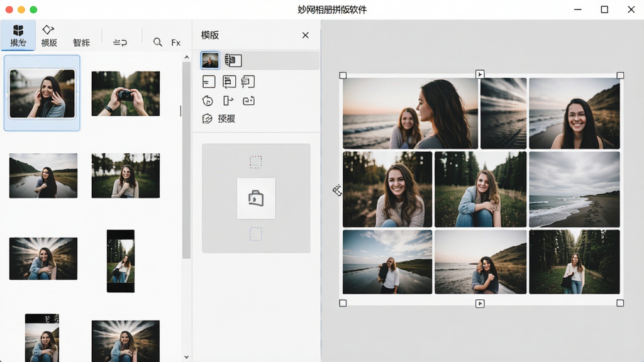Open search with the magnifier icon
This screenshot has height=362, width=644.
[x=158, y=42]
